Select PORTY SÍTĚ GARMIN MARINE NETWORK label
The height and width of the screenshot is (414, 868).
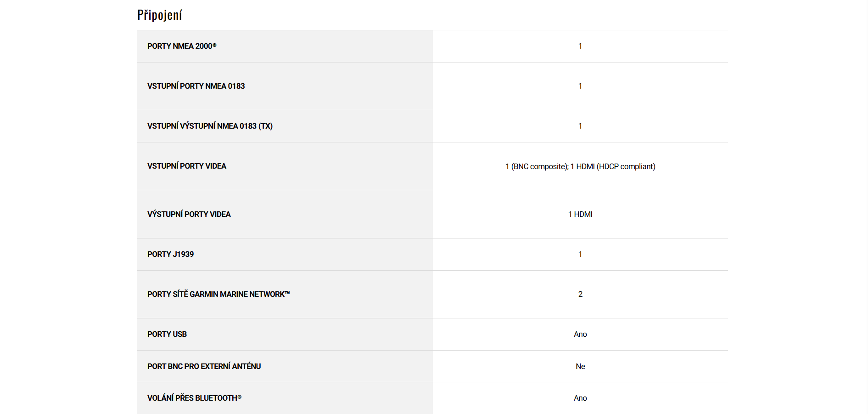point(218,294)
